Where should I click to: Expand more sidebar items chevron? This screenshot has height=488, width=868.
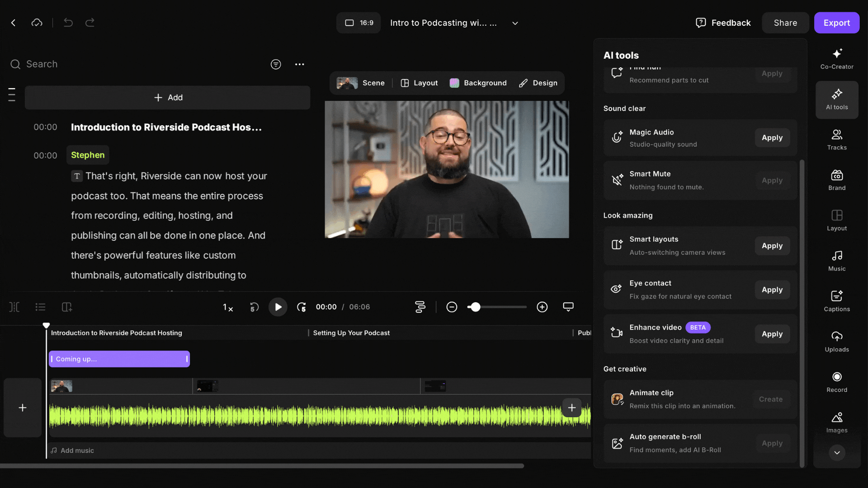(837, 453)
